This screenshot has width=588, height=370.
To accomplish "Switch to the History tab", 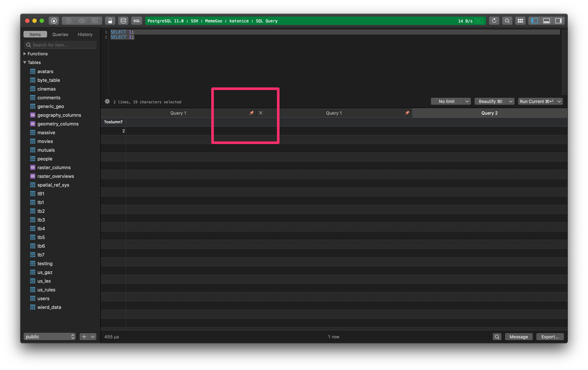I will (x=85, y=34).
